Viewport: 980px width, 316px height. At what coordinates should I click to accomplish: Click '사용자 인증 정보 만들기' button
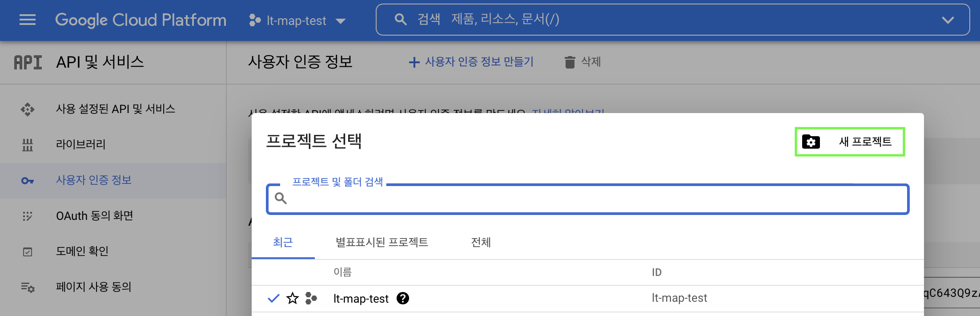coord(471,62)
